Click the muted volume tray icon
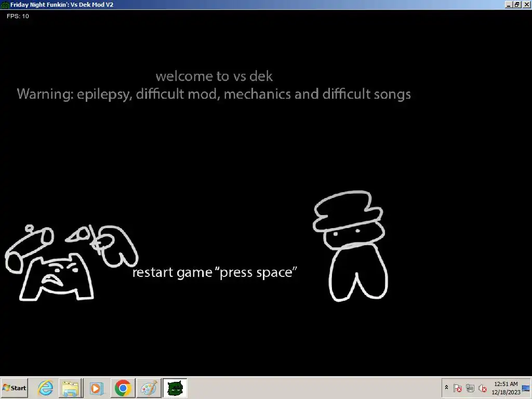The height and width of the screenshot is (399, 532). click(x=482, y=388)
